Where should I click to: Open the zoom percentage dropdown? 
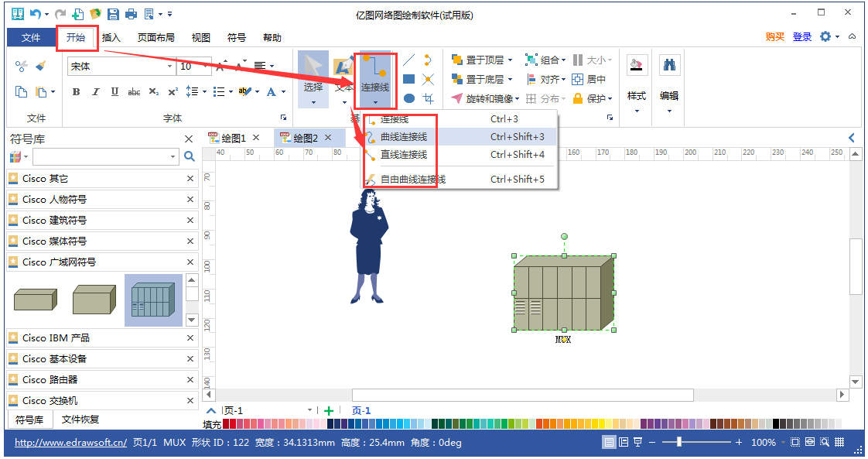pos(781,443)
